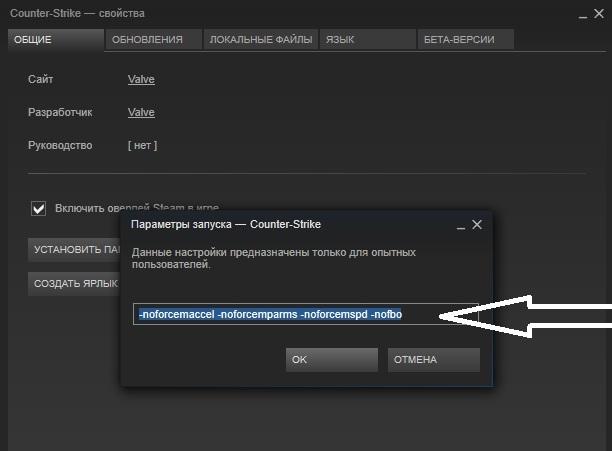This screenshot has width=612, height=451.
Task: Switch to the ОБЩИЕ tab
Action: tap(56, 39)
